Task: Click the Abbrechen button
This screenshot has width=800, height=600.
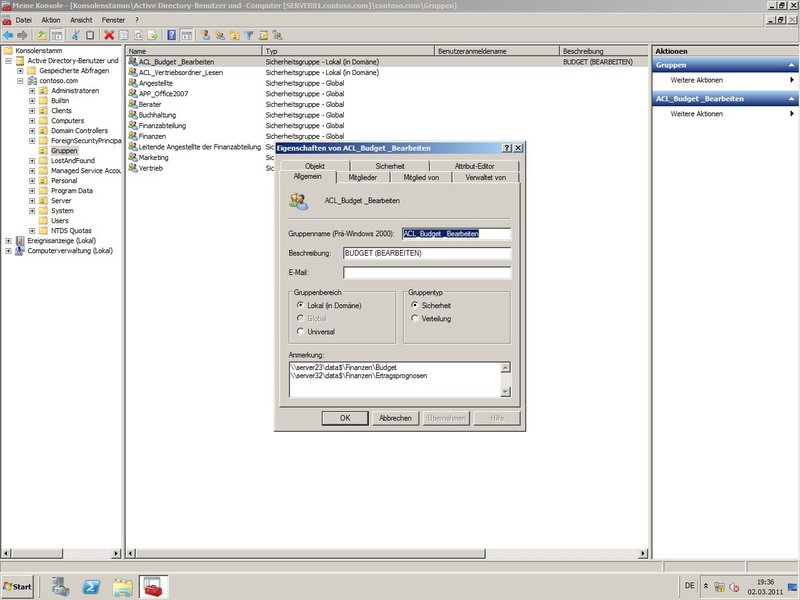Action: point(395,418)
